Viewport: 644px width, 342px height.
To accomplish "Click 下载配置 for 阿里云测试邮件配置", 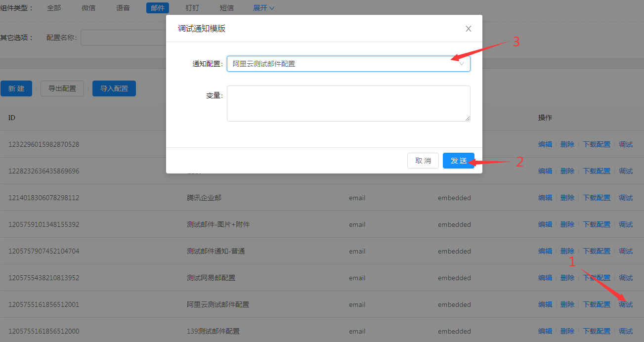I will 596,304.
